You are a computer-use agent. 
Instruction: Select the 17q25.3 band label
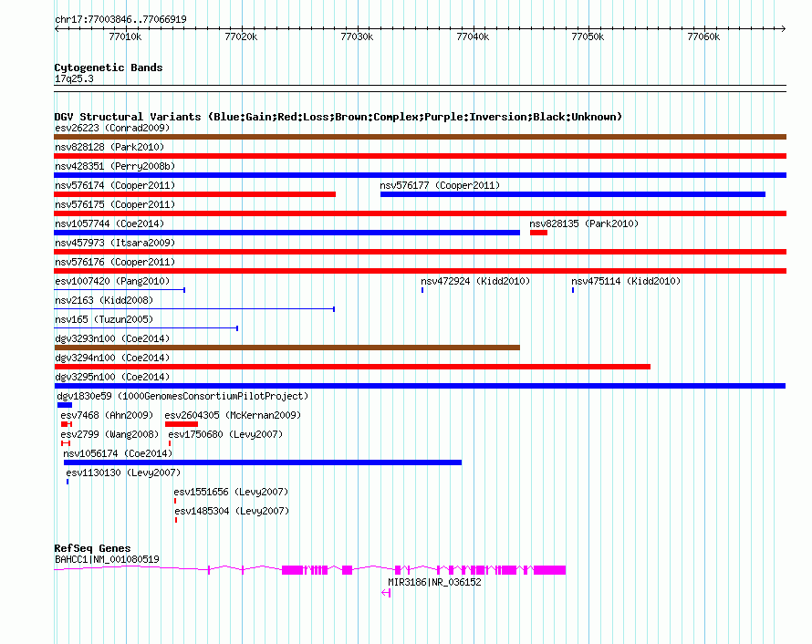[74, 78]
